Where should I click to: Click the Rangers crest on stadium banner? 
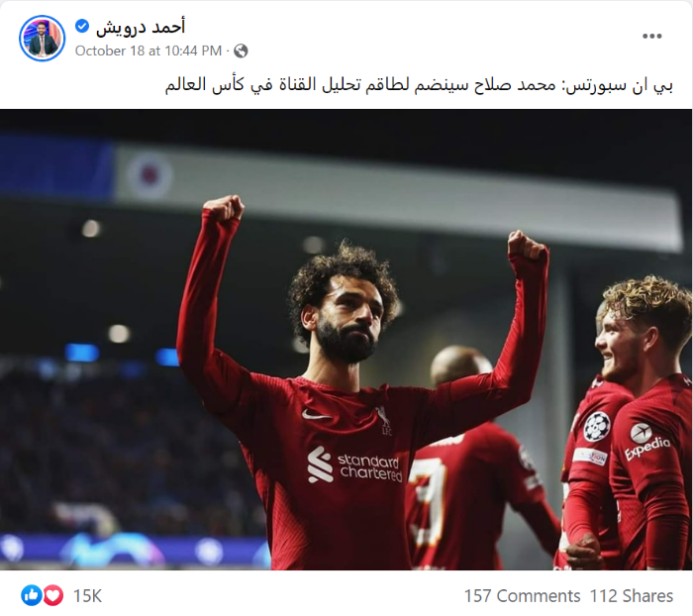click(149, 176)
